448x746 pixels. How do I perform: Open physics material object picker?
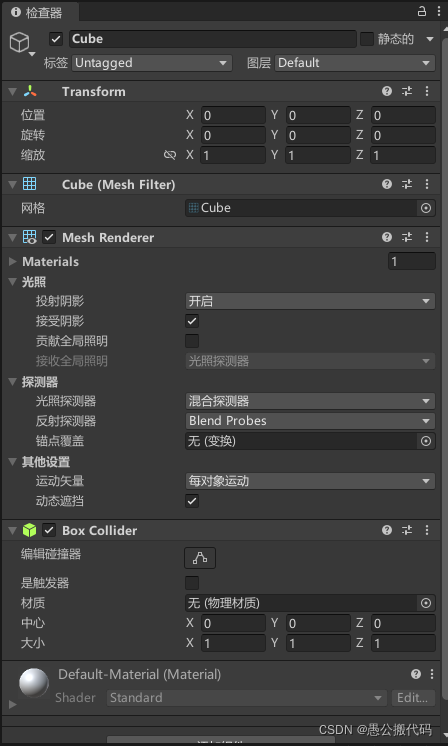tap(426, 603)
